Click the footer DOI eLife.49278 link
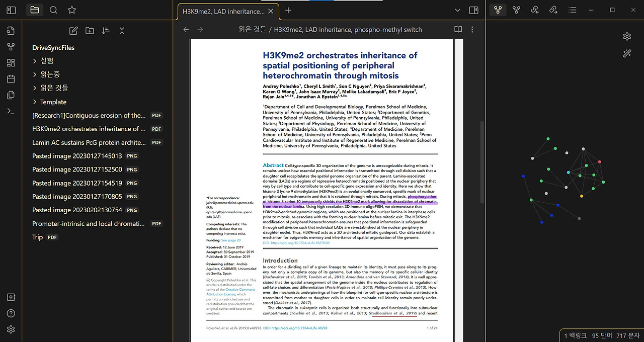Viewport: 644px width, 342px height. click(x=295, y=328)
